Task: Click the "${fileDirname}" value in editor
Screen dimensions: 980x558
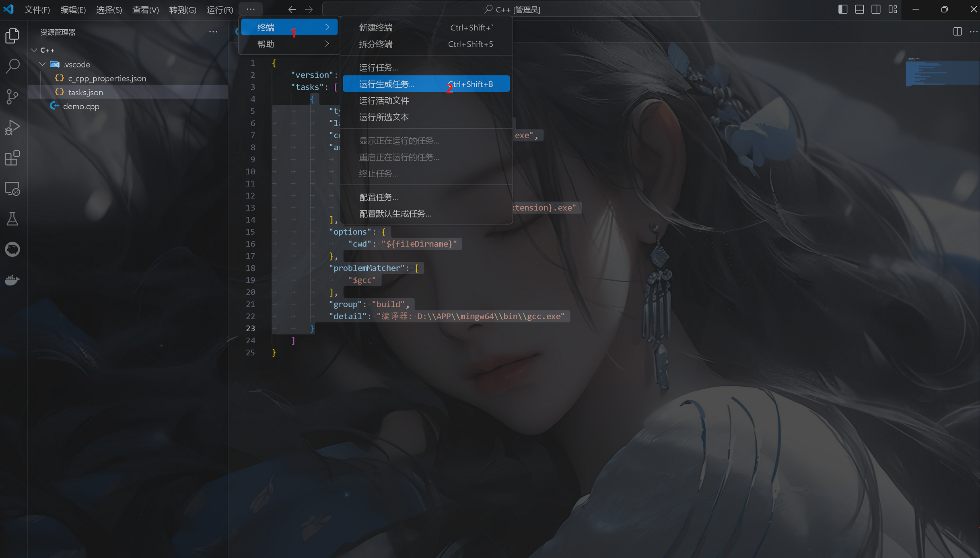Action: (419, 244)
